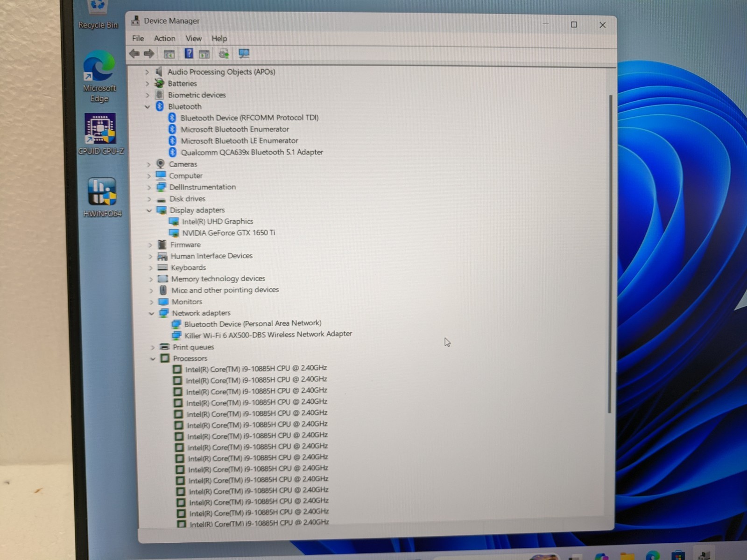747x560 pixels.
Task: Open the Help menu
Action: pyautogui.click(x=219, y=38)
